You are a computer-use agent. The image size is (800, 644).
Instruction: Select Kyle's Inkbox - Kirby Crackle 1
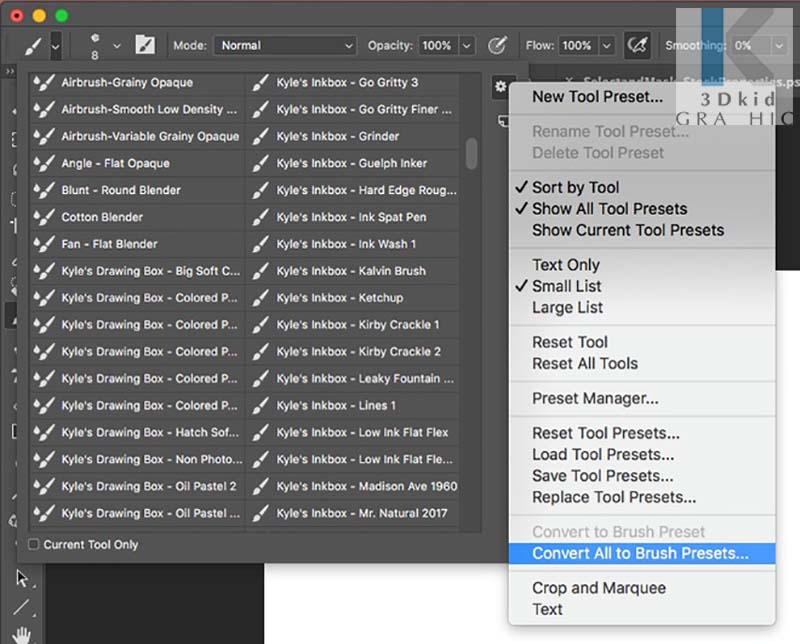point(353,325)
